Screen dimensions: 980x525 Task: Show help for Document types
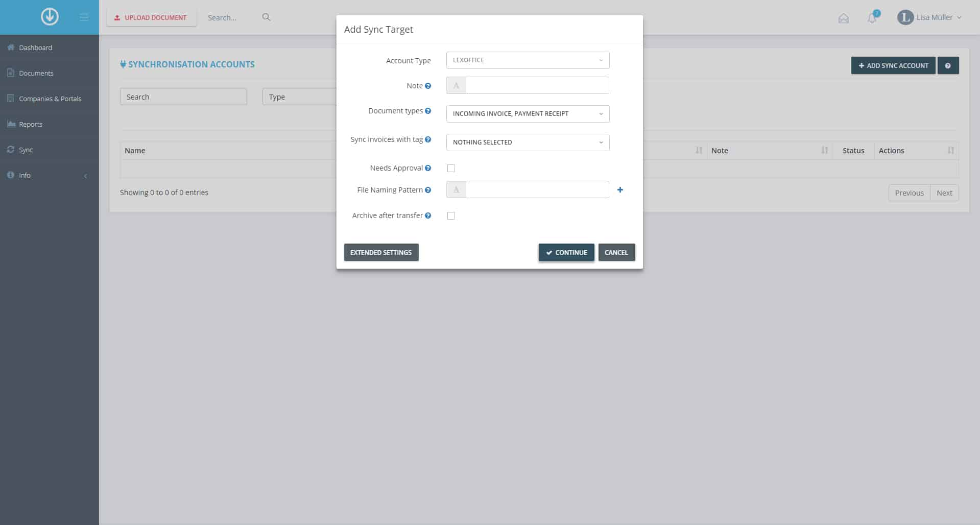coord(428,111)
